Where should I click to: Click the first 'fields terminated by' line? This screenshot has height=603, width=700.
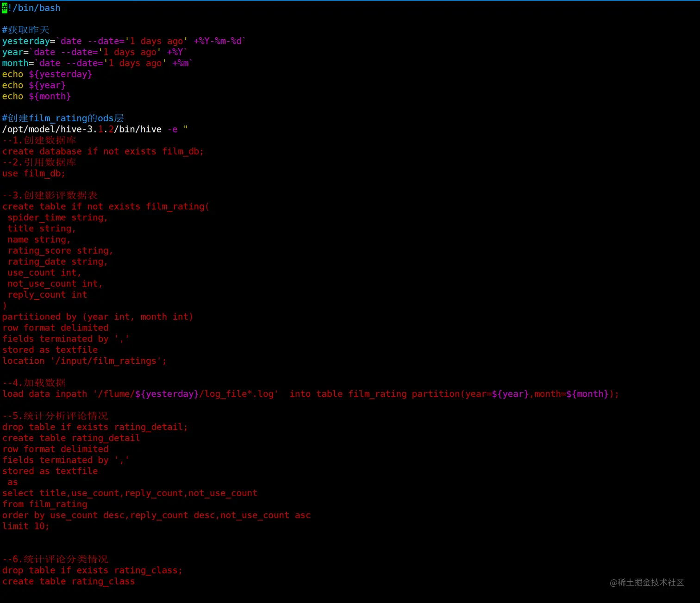[65, 339]
